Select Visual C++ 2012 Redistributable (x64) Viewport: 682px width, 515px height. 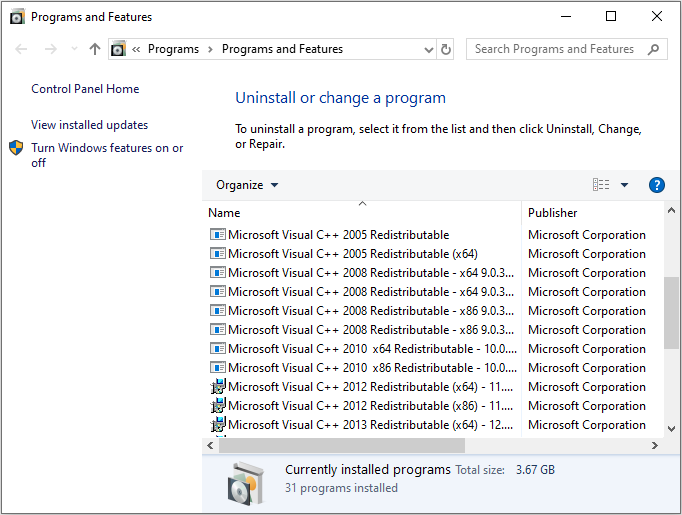tap(371, 387)
